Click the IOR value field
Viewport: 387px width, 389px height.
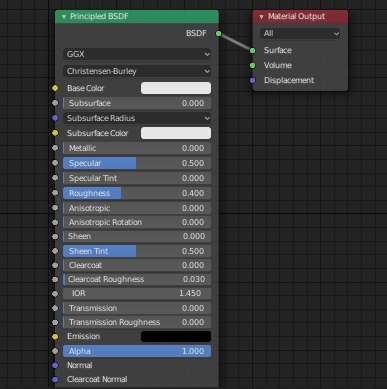coord(137,293)
